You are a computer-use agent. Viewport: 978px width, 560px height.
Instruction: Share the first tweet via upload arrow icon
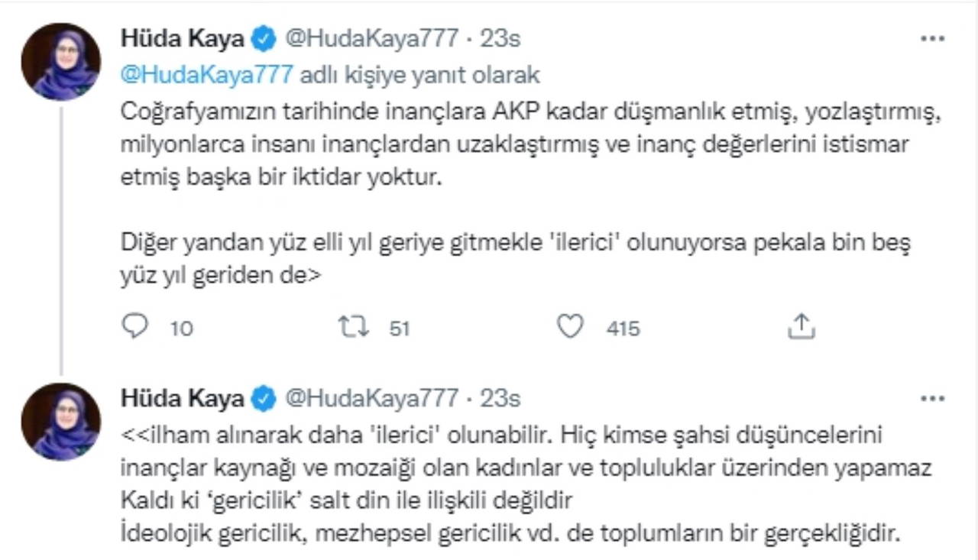(801, 328)
